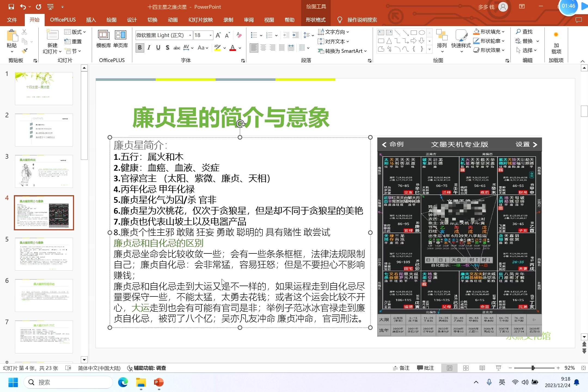Enable right text alignment
This screenshot has width=588, height=392.
pos(272,48)
